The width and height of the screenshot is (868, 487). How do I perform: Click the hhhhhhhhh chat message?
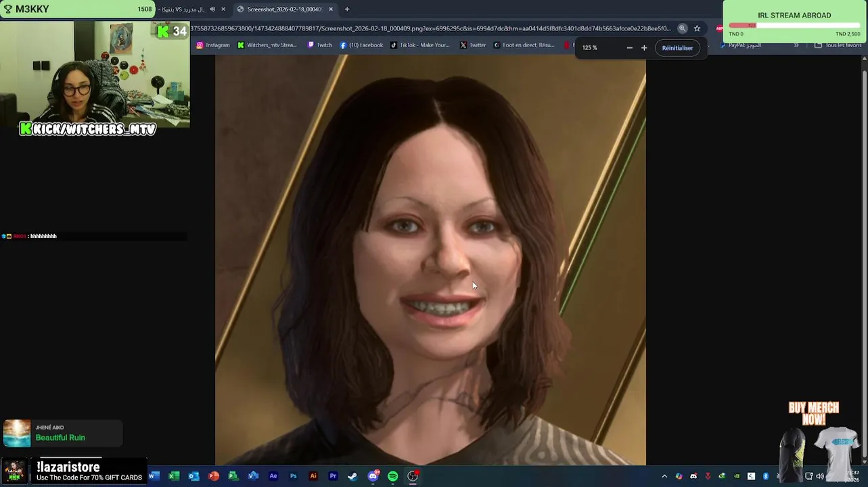pos(43,236)
